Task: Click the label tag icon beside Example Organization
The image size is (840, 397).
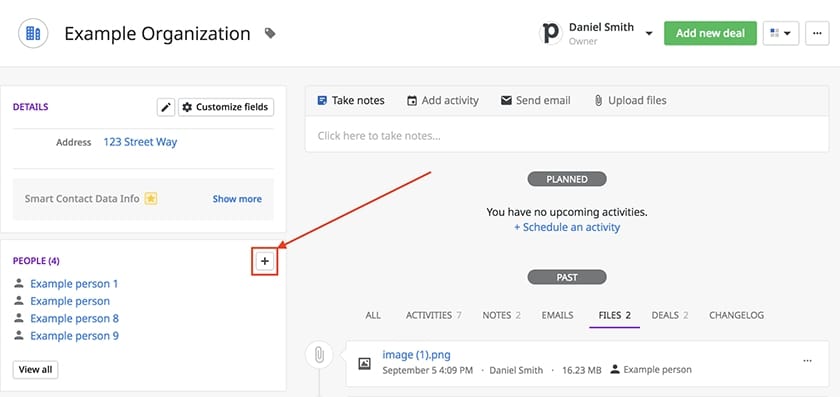Action: [x=271, y=34]
